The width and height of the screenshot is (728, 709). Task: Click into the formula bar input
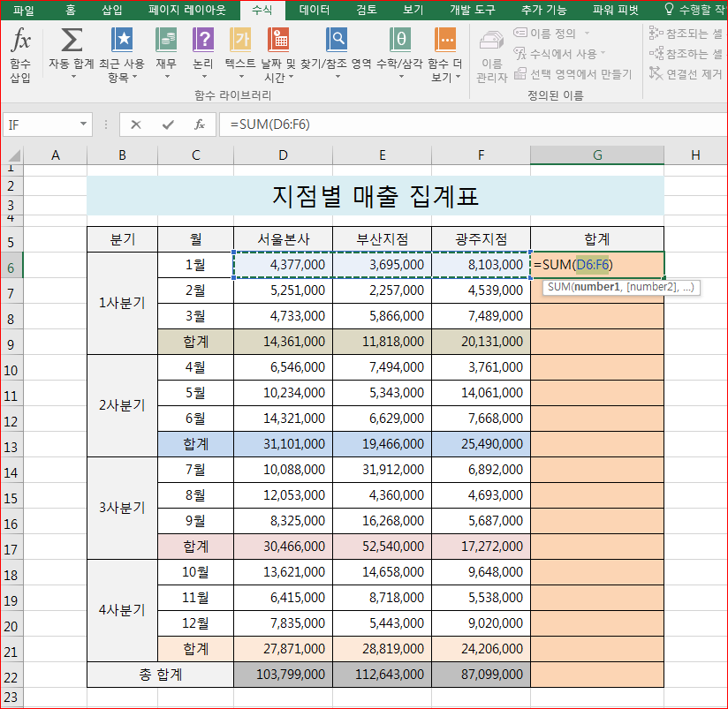pyautogui.click(x=473, y=124)
